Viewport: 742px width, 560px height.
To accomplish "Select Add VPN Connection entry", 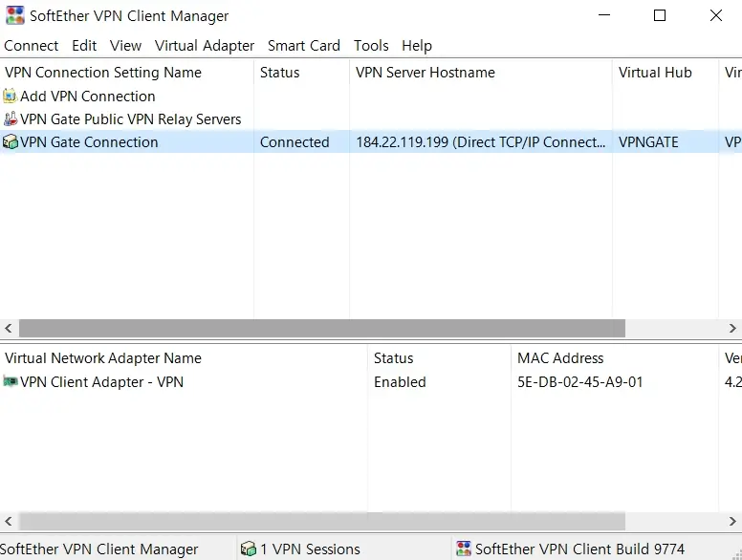I will [88, 96].
